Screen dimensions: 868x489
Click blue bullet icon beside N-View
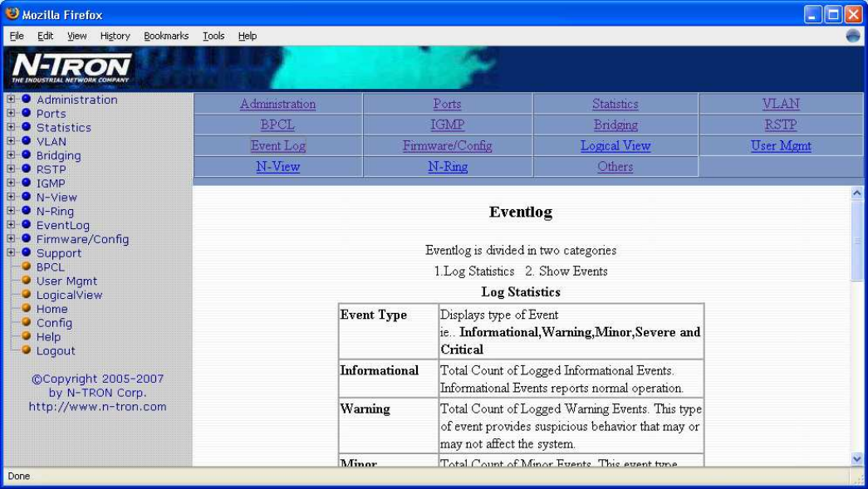pos(26,197)
